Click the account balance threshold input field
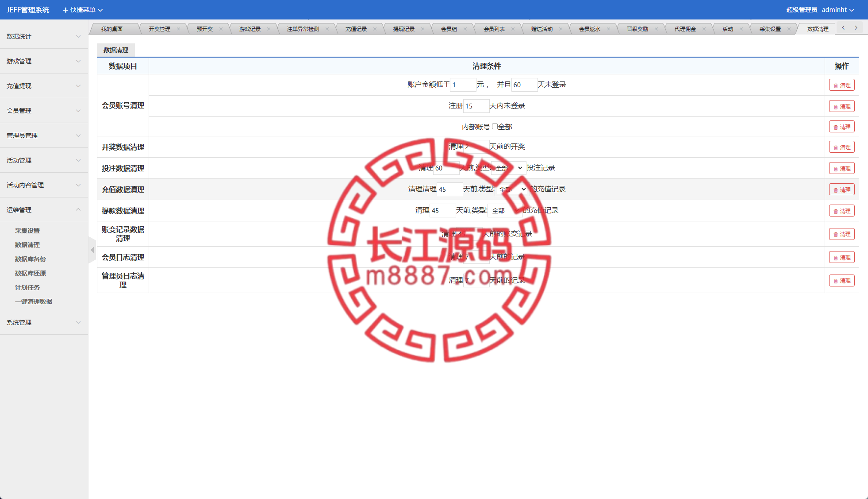Screen dimensions: 868x499 pos(463,85)
